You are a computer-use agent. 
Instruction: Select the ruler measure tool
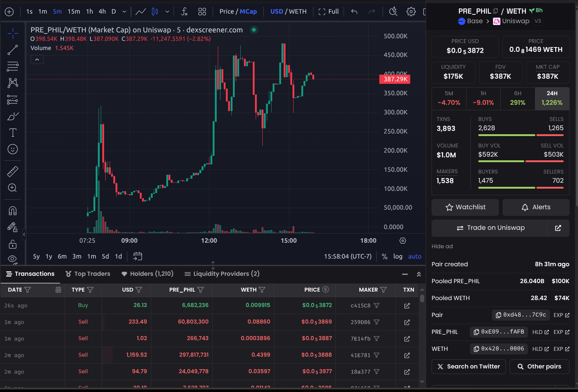click(13, 171)
